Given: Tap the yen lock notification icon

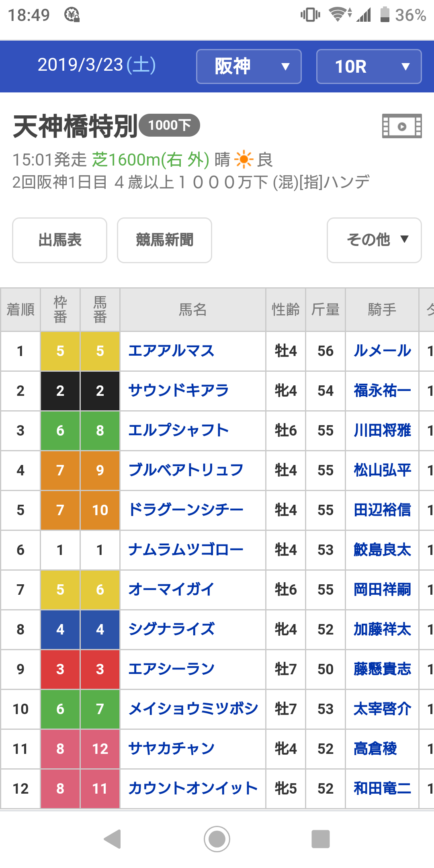Looking at the screenshot, I should click(72, 15).
